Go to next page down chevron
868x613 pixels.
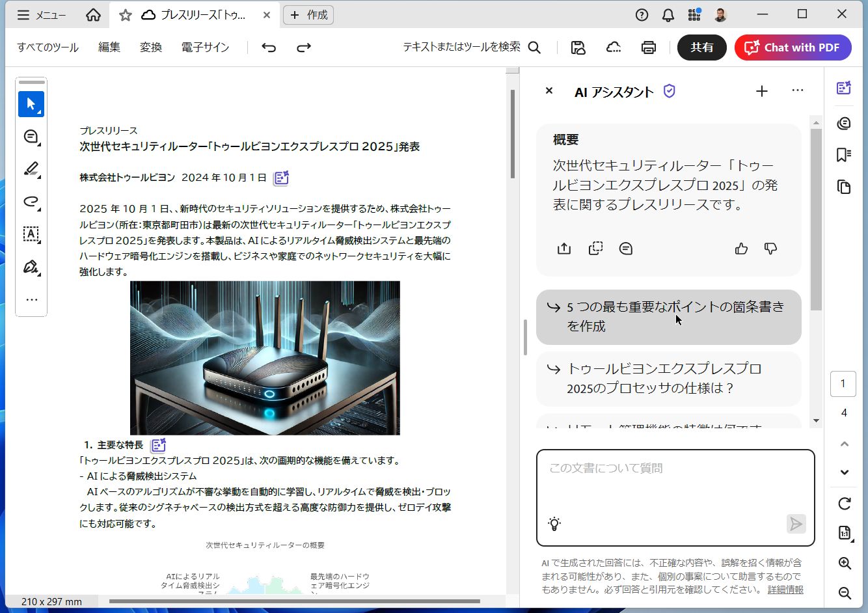point(844,472)
